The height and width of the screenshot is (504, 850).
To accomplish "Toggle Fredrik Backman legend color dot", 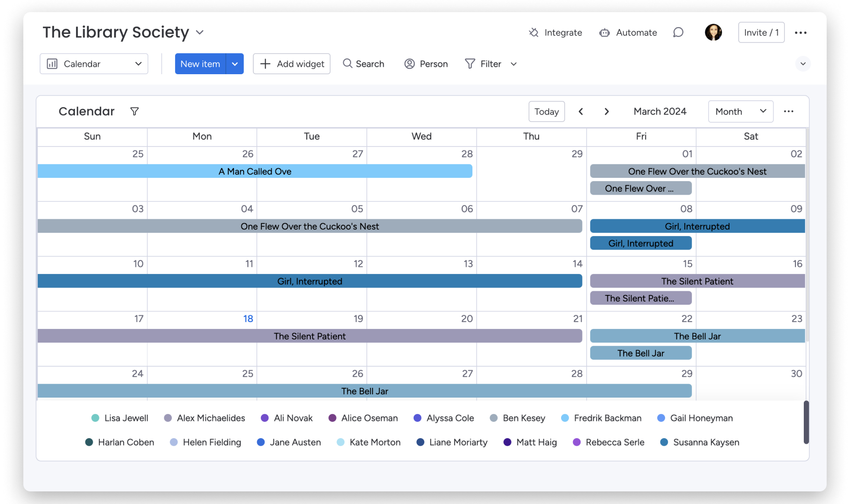I will (565, 418).
